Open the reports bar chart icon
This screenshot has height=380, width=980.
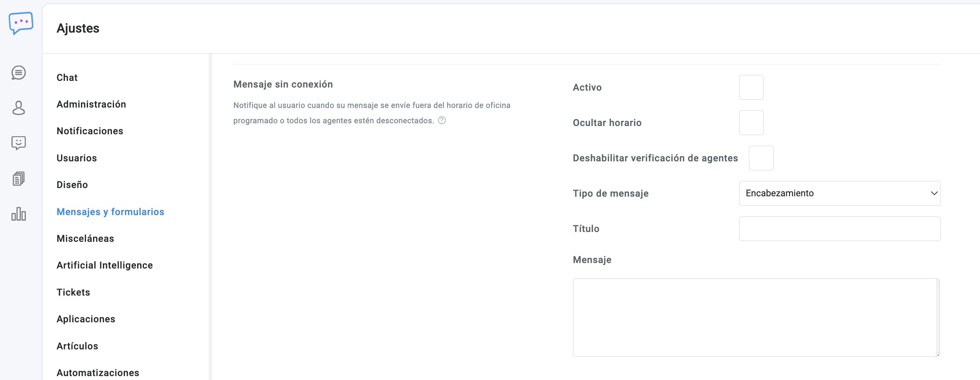tap(18, 214)
